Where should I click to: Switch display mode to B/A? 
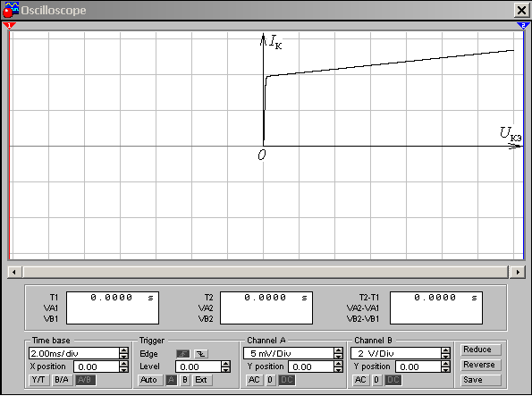[x=62, y=380]
